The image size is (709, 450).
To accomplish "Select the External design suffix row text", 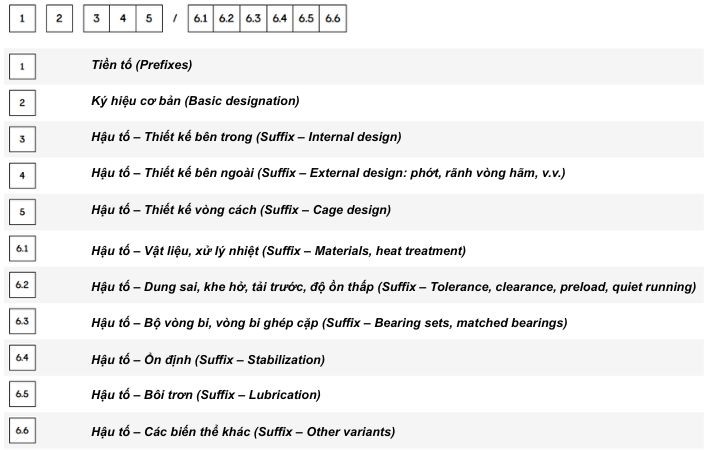I will 328,173.
